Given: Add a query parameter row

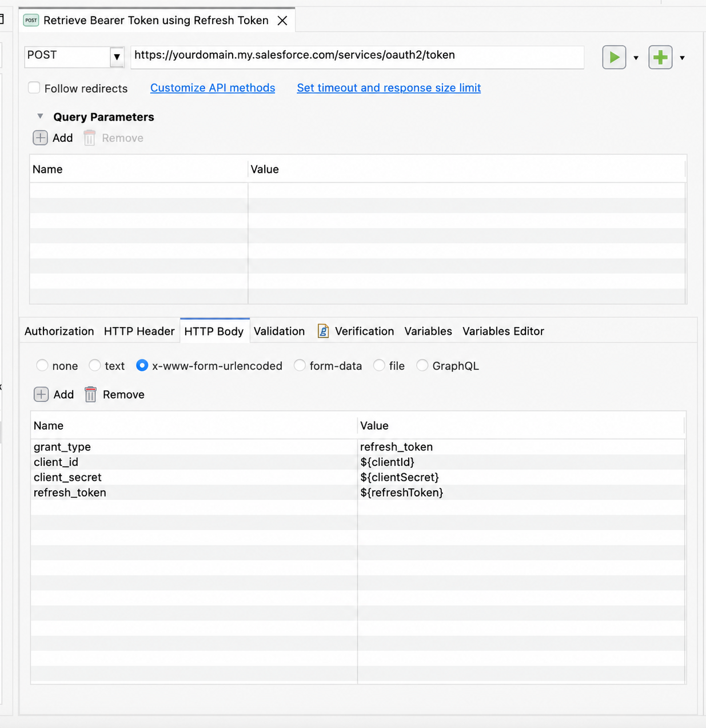Looking at the screenshot, I should pyautogui.click(x=53, y=138).
